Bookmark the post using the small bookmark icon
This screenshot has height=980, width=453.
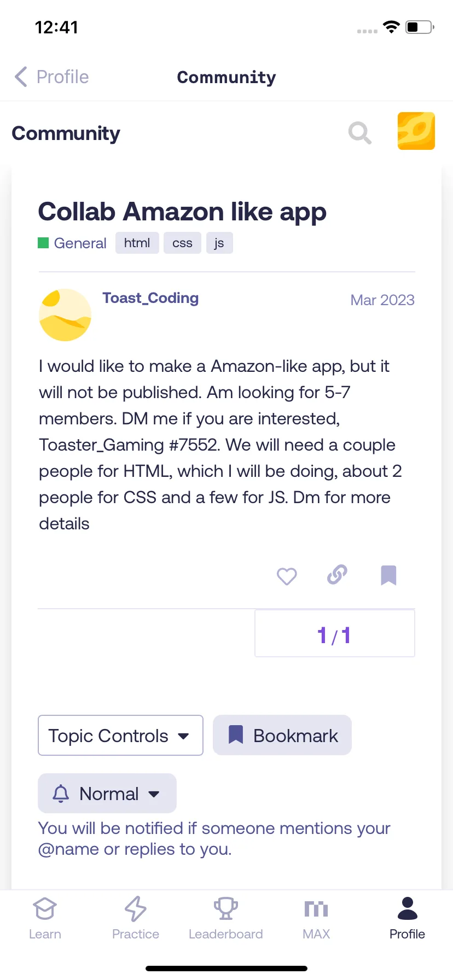[388, 575]
